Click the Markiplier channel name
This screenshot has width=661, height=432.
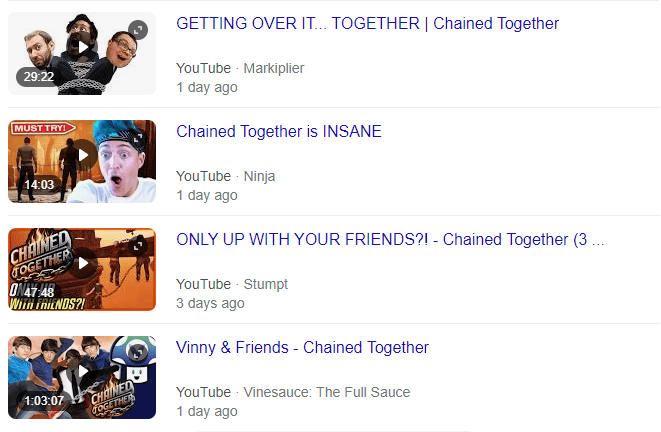tap(274, 68)
